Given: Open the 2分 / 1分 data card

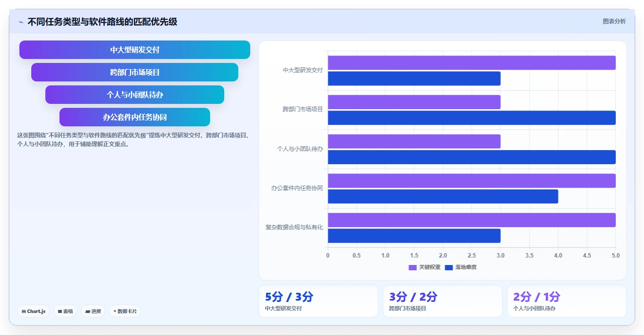Looking at the screenshot, I should [x=567, y=301].
